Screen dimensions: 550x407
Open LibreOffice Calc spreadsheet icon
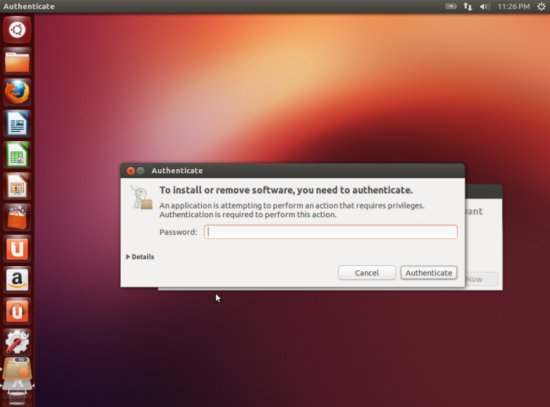[x=17, y=155]
